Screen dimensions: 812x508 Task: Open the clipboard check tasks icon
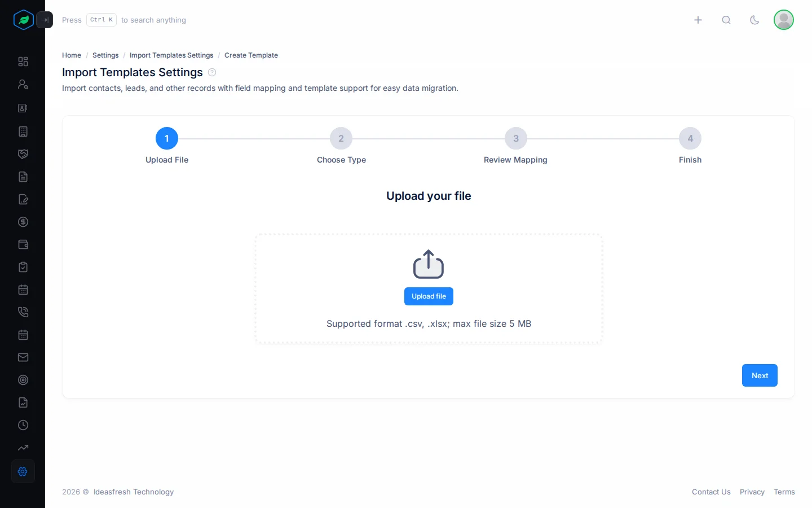(x=23, y=267)
